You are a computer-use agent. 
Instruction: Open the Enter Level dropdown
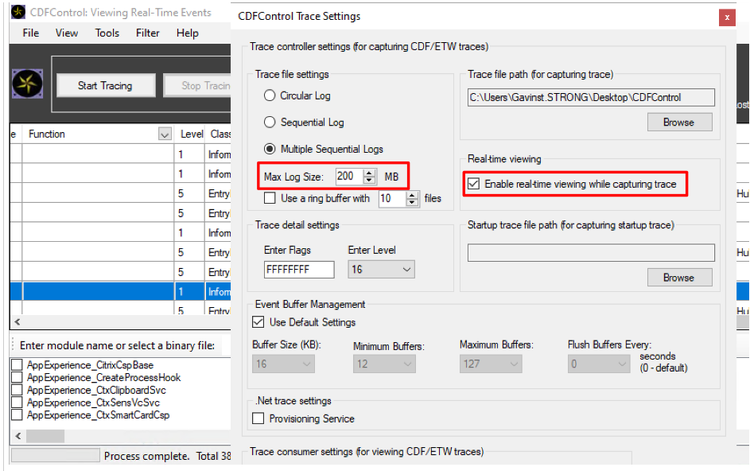381,269
